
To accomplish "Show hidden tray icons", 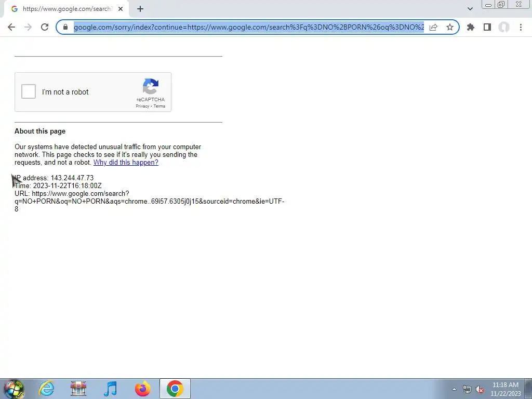I will [x=454, y=389].
